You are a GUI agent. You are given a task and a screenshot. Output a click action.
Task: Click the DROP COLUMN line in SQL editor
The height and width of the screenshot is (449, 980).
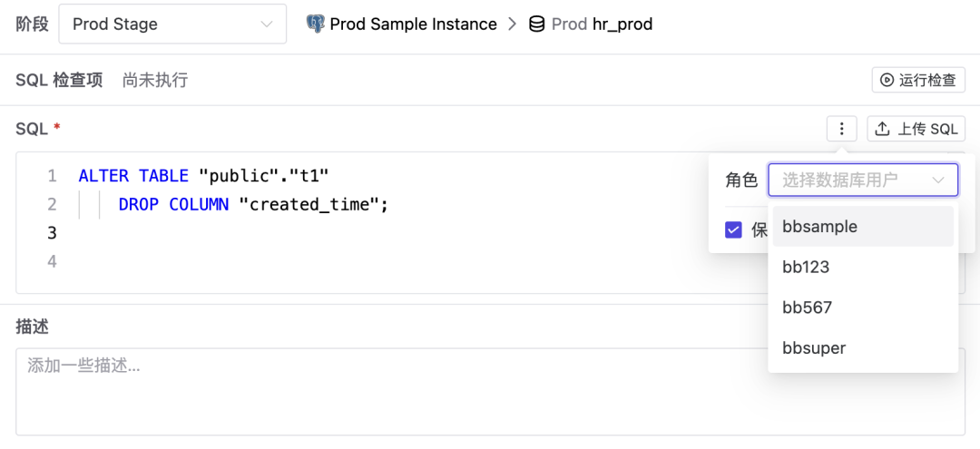[252, 204]
